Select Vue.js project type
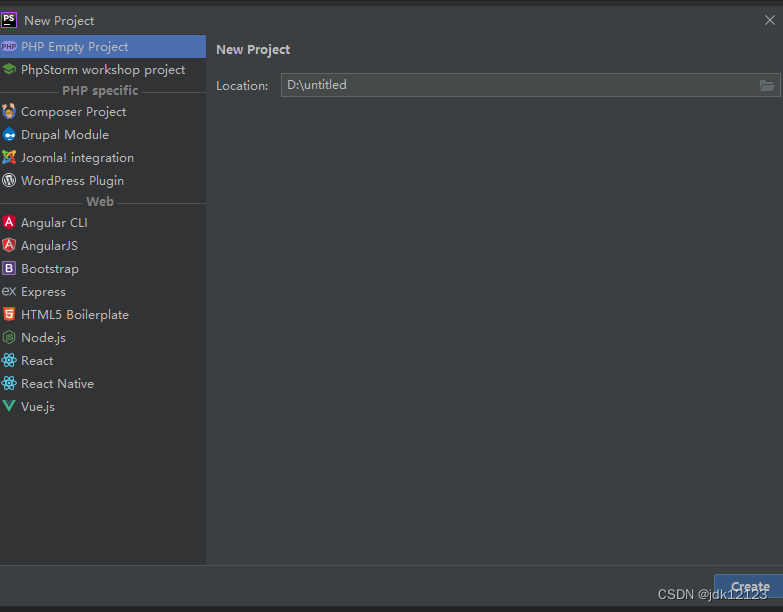Image resolution: width=783 pixels, height=612 pixels. pos(103,406)
